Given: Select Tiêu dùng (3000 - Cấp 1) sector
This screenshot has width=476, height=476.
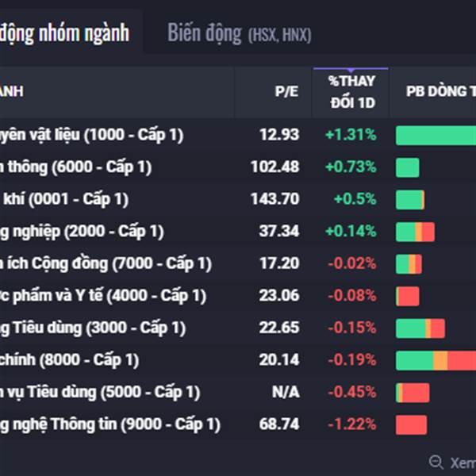Looking at the screenshot, I should (93, 328).
